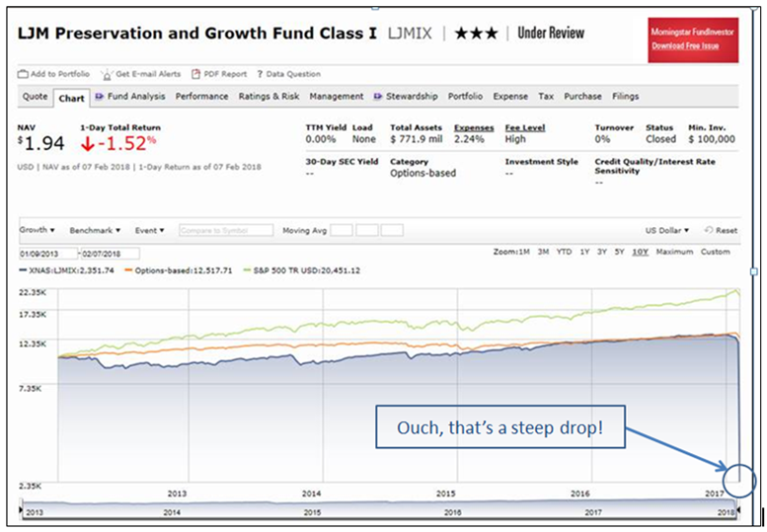Click the timeline range bar near 2015
The height and width of the screenshot is (532, 767).
(312, 508)
